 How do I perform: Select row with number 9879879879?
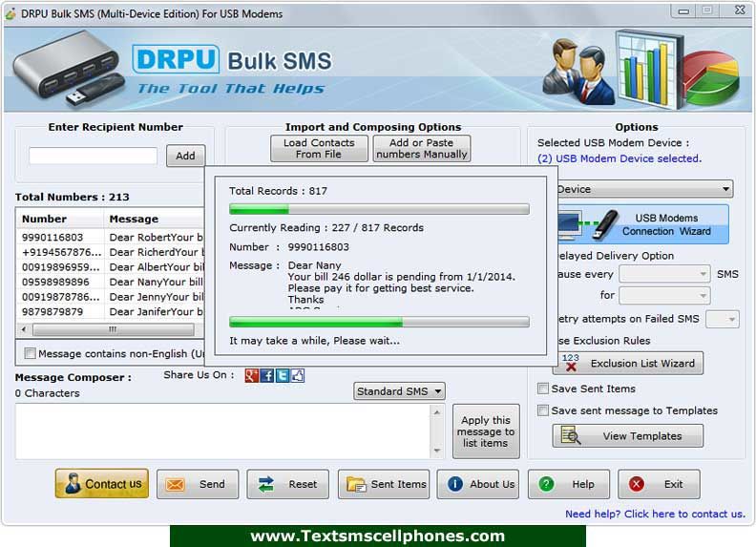tap(111, 311)
